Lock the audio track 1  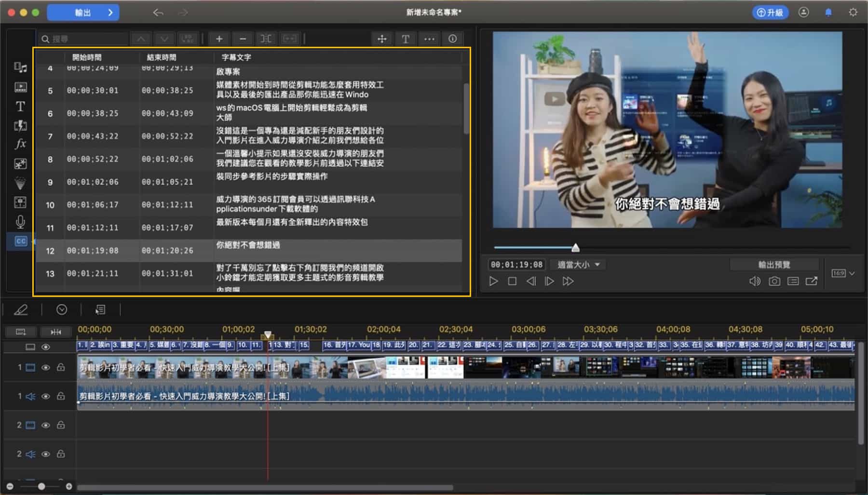pyautogui.click(x=61, y=396)
